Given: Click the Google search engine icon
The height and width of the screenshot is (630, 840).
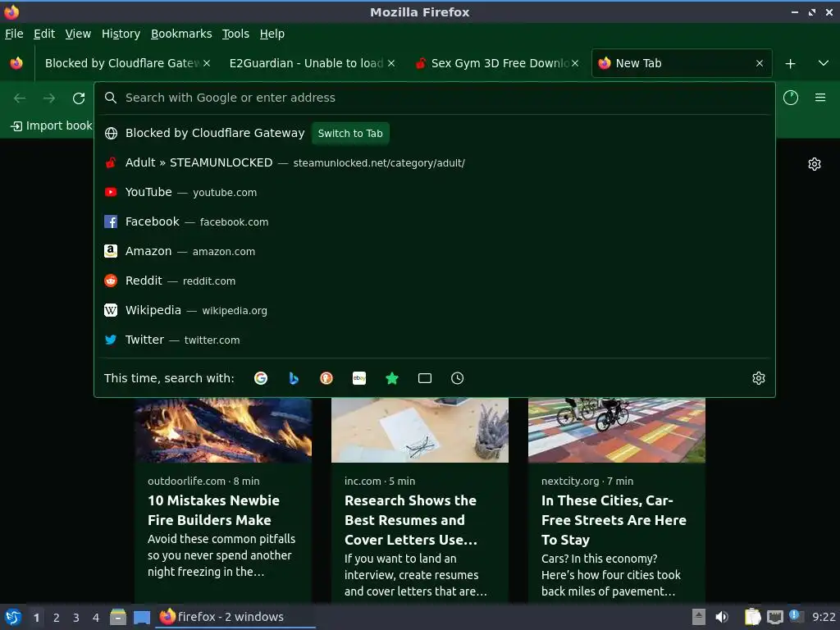Looking at the screenshot, I should [x=261, y=378].
